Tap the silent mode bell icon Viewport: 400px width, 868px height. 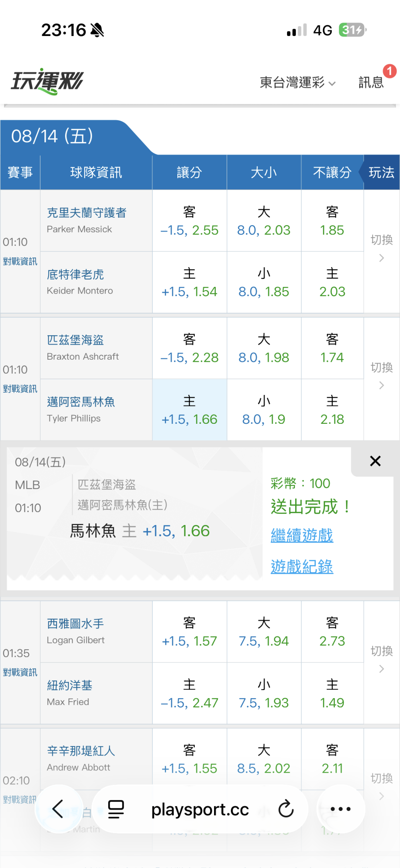point(97,30)
